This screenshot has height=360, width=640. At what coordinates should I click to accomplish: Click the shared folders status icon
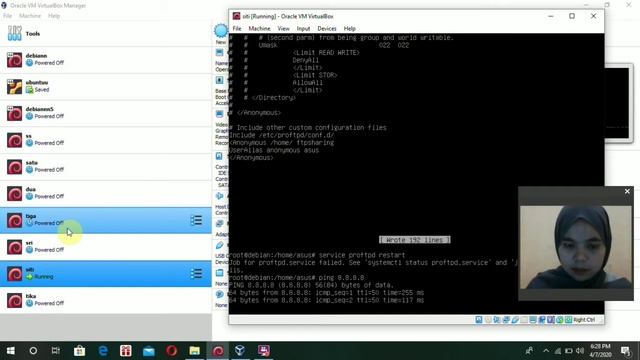tap(524, 320)
